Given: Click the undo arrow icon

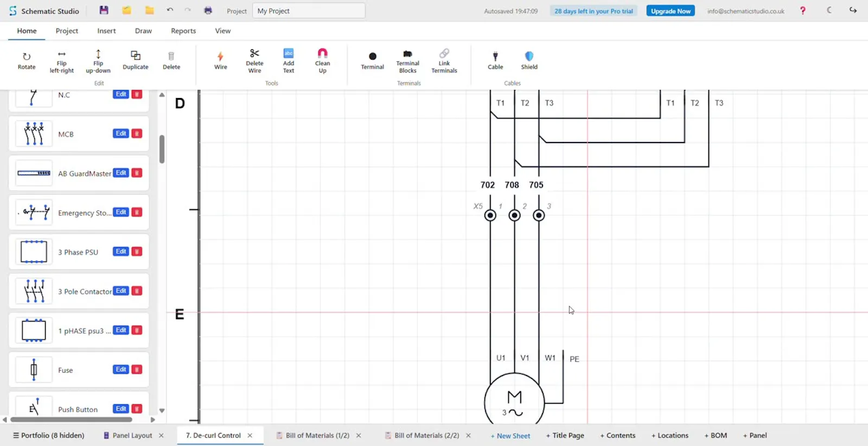Looking at the screenshot, I should click(170, 10).
